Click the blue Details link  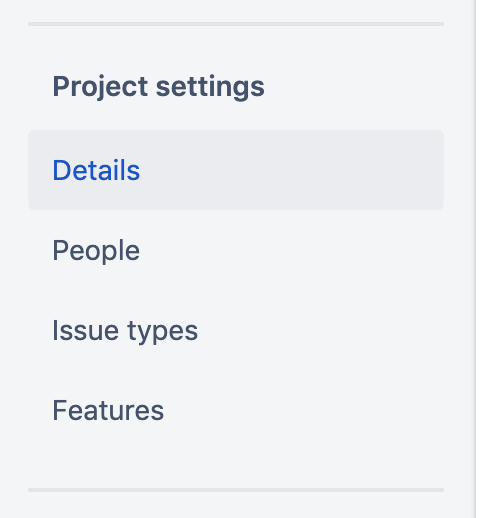click(x=96, y=170)
